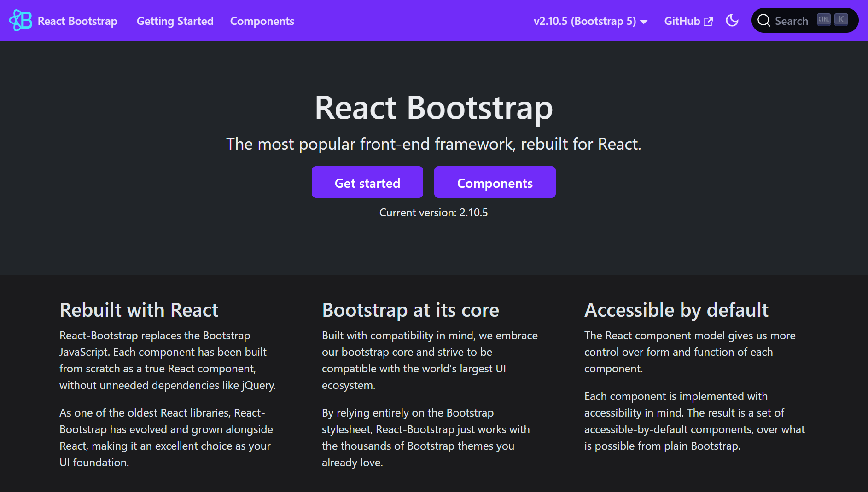This screenshot has width=868, height=492.
Task: Click the React Bootstrap brand text in navbar
Action: [x=77, y=21]
